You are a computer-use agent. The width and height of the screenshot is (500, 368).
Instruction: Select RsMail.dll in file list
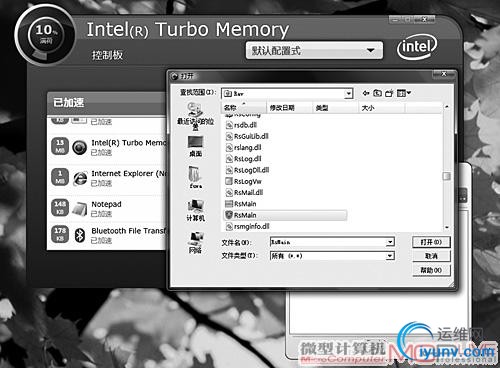click(x=244, y=193)
